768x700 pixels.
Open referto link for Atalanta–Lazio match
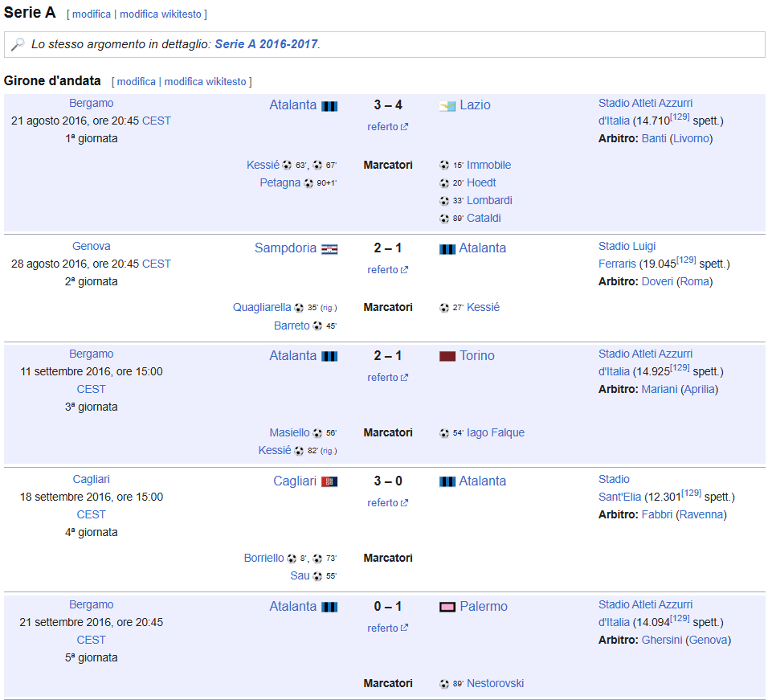tap(387, 127)
